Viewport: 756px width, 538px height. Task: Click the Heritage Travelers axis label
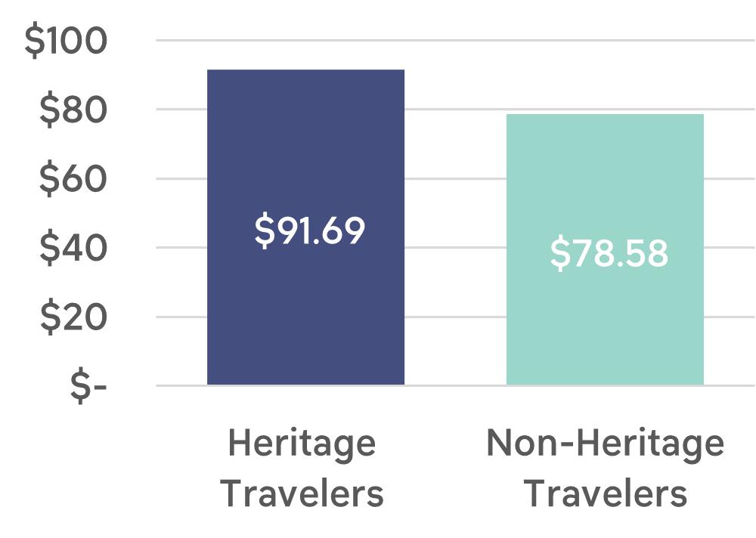302,468
